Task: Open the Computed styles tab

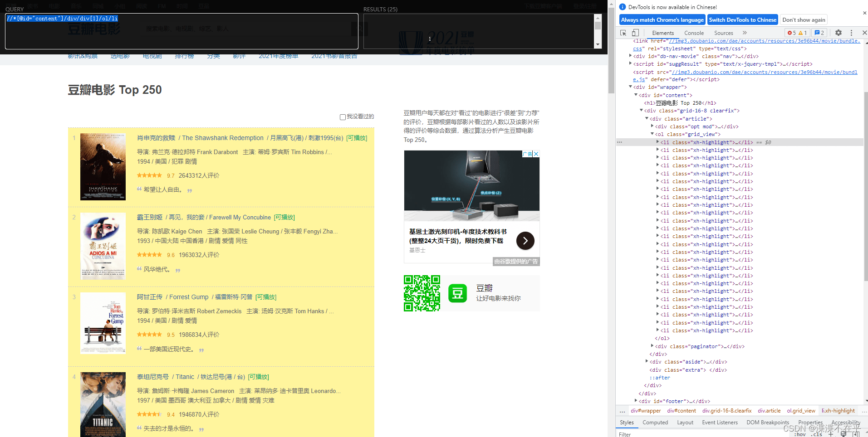Action: [x=655, y=422]
